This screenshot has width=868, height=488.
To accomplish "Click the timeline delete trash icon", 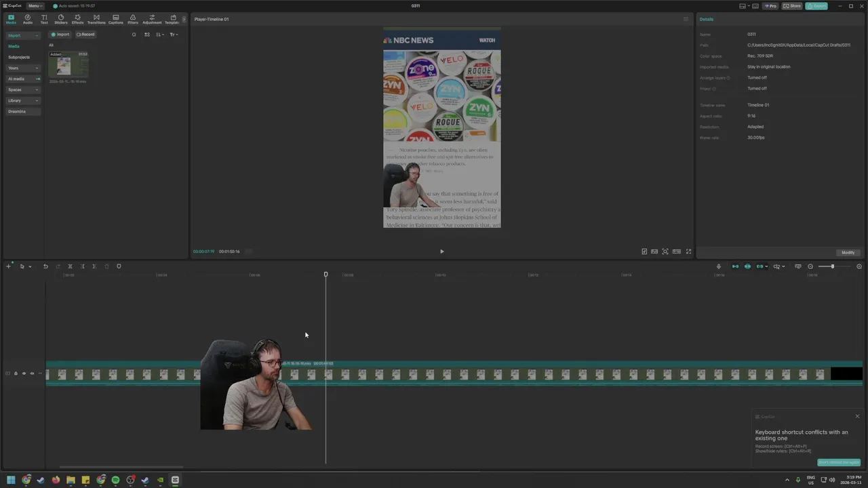I will tap(106, 266).
